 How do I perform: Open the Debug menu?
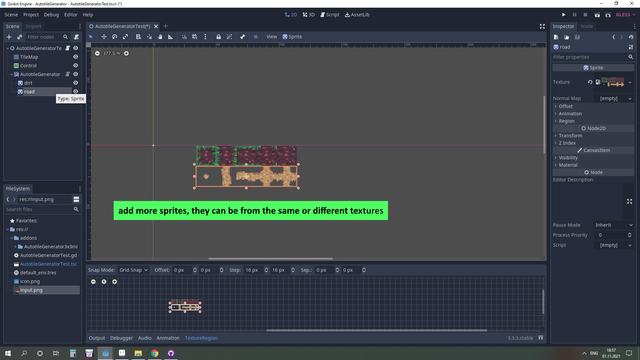click(51, 15)
